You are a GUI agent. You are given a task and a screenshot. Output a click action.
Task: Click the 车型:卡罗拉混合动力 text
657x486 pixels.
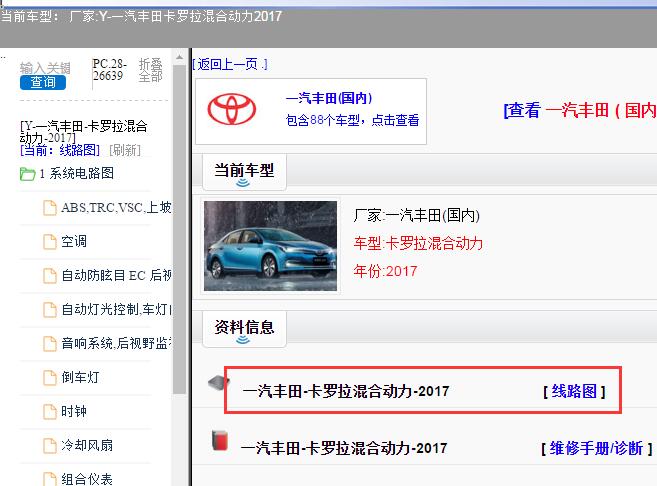coord(418,243)
